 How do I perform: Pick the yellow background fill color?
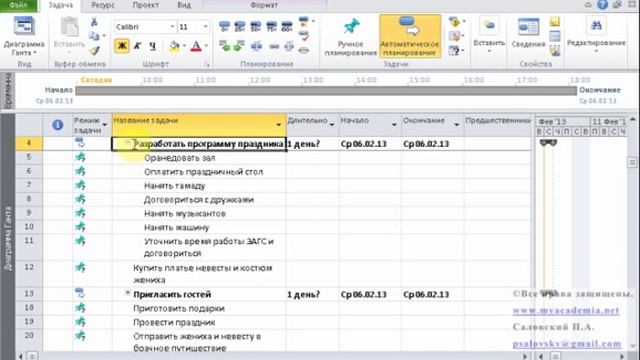pyautogui.click(x=175, y=46)
